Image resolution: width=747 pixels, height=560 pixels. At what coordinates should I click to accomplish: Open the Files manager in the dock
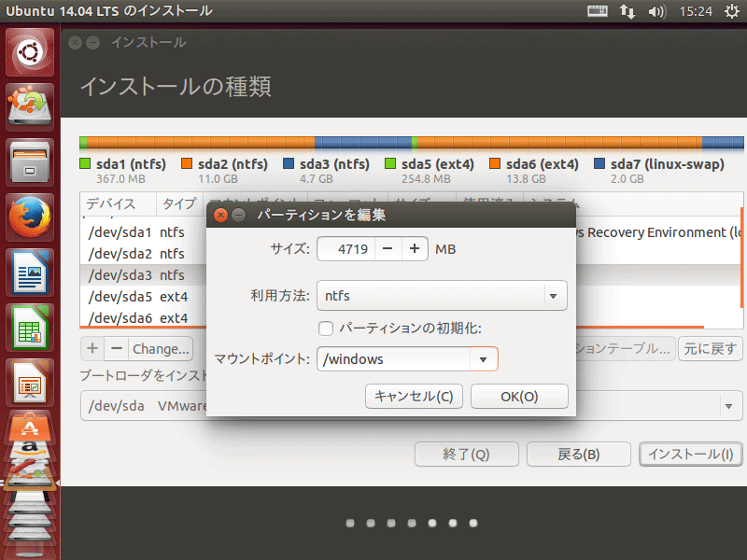[30, 161]
